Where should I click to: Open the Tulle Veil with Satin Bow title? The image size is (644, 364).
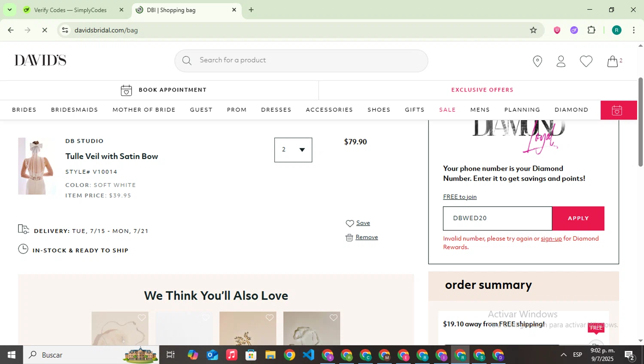112,156
